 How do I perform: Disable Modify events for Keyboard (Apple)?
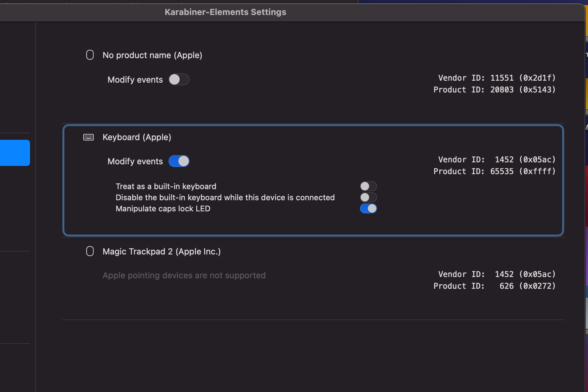pos(179,161)
